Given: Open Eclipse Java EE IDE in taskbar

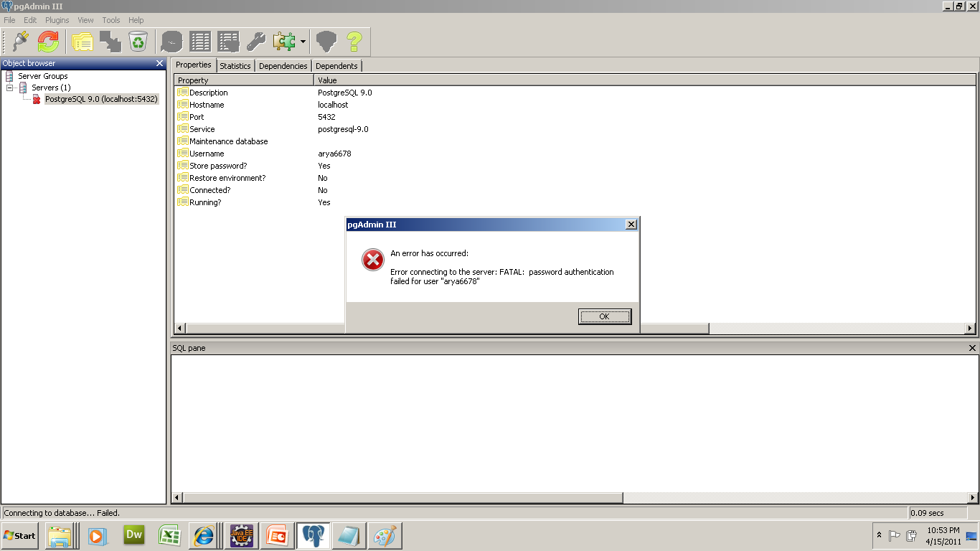Looking at the screenshot, I should coord(241,535).
